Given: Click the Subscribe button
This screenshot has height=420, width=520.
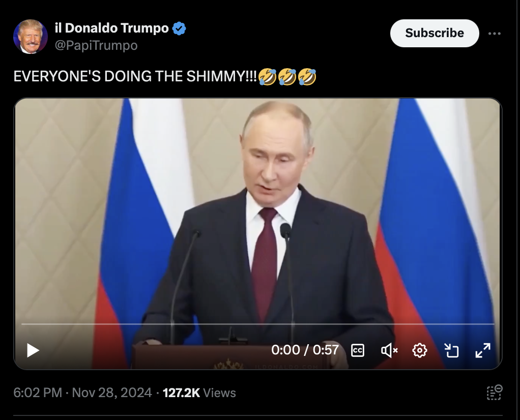Looking at the screenshot, I should [435, 33].
